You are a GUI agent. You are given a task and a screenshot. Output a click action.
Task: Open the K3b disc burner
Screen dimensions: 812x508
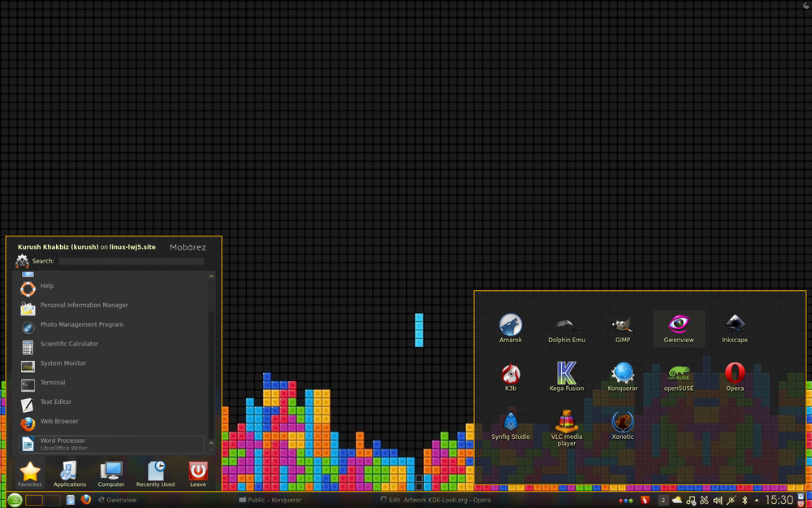point(510,377)
